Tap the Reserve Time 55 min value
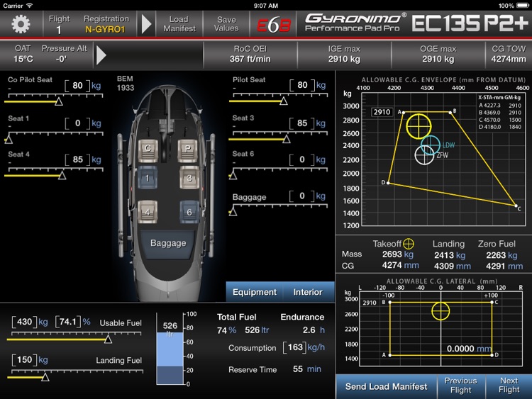532x399 pixels. click(306, 369)
